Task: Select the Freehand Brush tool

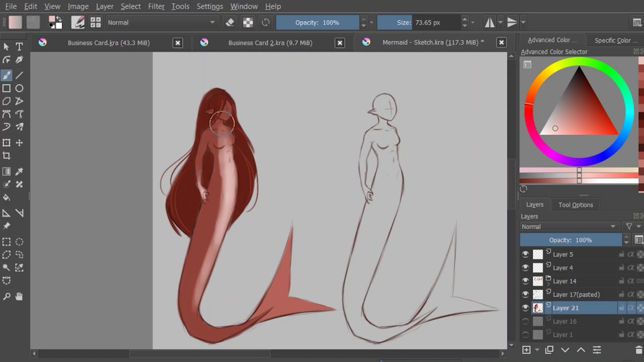Action: (7, 75)
